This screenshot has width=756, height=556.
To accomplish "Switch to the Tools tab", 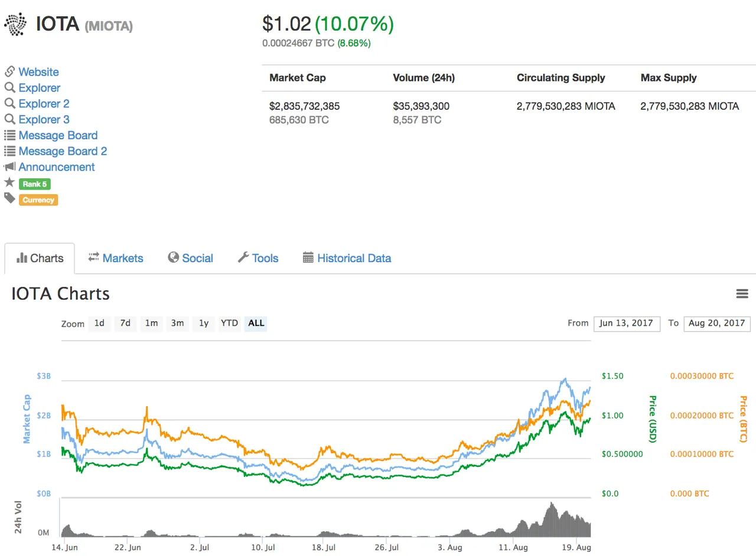I will pyautogui.click(x=258, y=258).
